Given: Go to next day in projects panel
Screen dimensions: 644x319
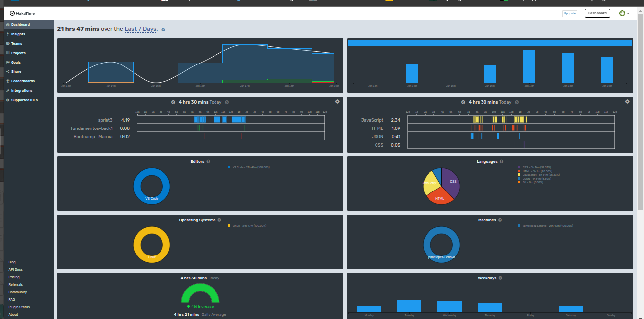Looking at the screenshot, I should [226, 102].
